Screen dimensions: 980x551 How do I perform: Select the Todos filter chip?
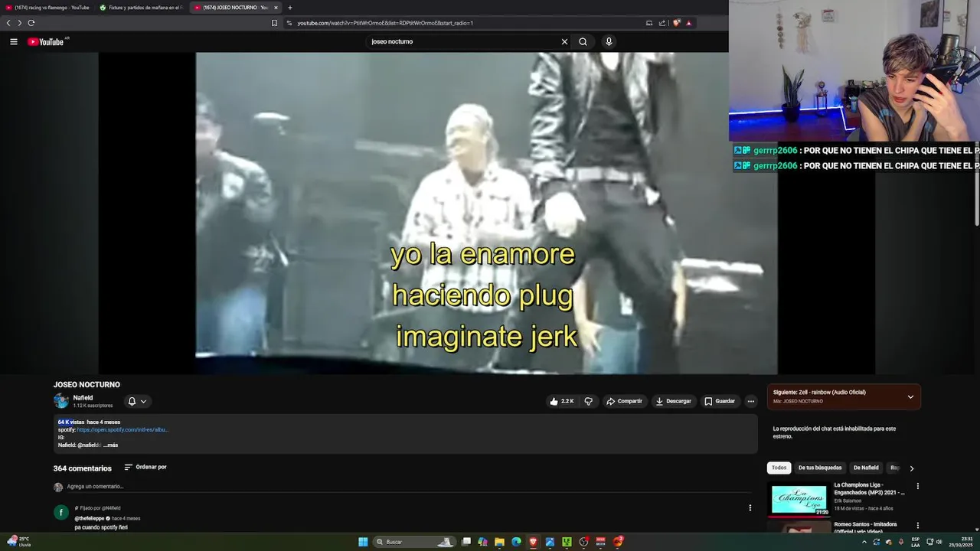click(779, 468)
